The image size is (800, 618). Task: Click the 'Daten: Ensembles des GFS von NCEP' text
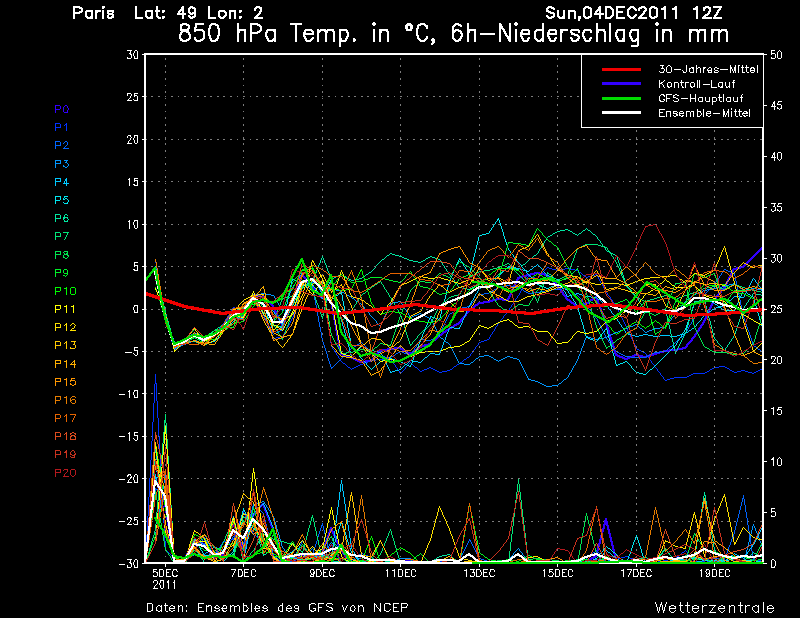click(x=277, y=607)
